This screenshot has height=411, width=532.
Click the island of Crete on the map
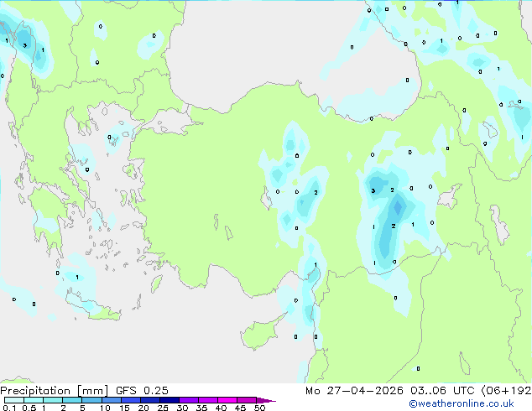click(94, 310)
